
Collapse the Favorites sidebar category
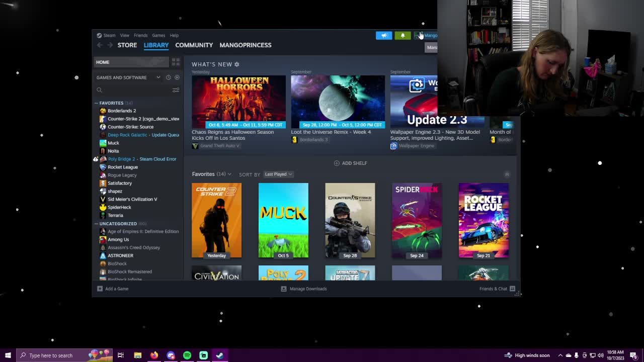coord(96,103)
